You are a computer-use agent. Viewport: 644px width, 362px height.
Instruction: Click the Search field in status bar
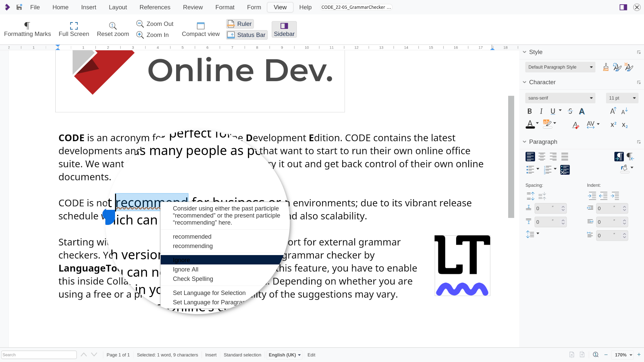point(39,355)
